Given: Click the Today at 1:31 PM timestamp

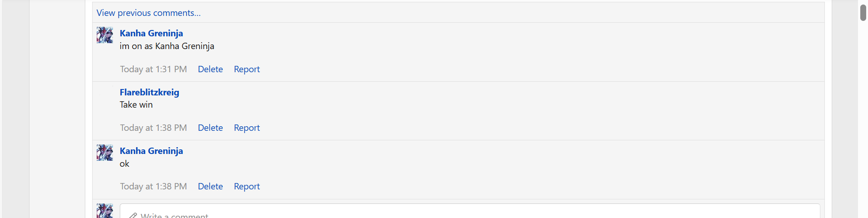Looking at the screenshot, I should point(153,69).
